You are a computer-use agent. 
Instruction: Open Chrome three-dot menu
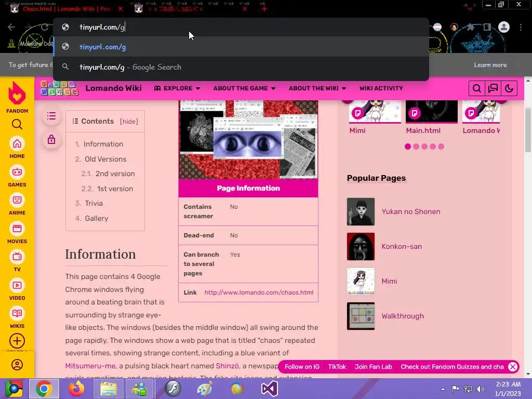pos(521,27)
